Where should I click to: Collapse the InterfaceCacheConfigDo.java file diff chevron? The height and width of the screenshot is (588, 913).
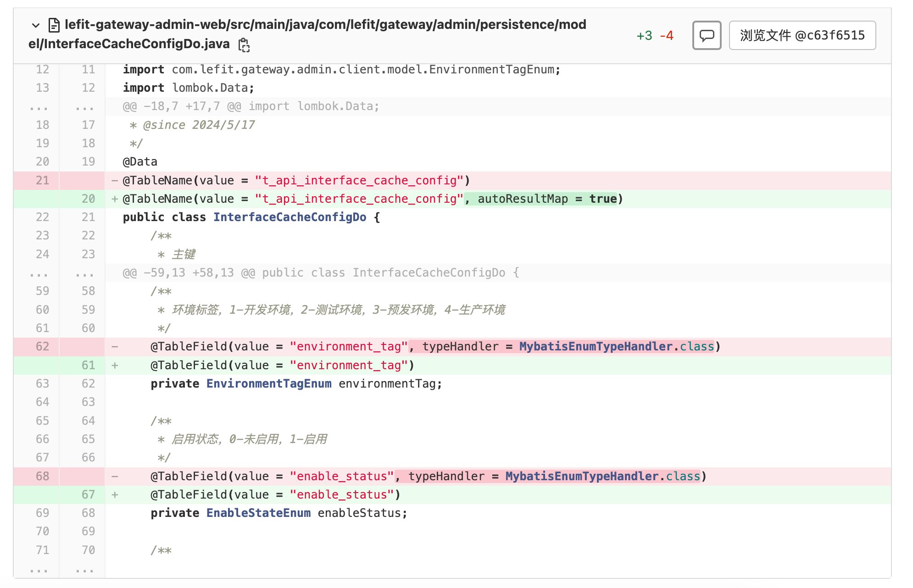(36, 25)
